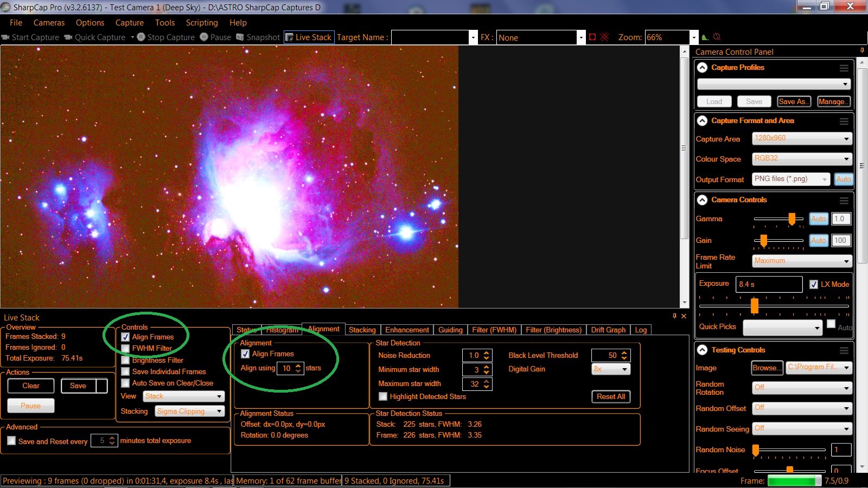Viewport: 868px width, 488px height.
Task: Click the Capture Format and Area grip icon
Action: 844,121
